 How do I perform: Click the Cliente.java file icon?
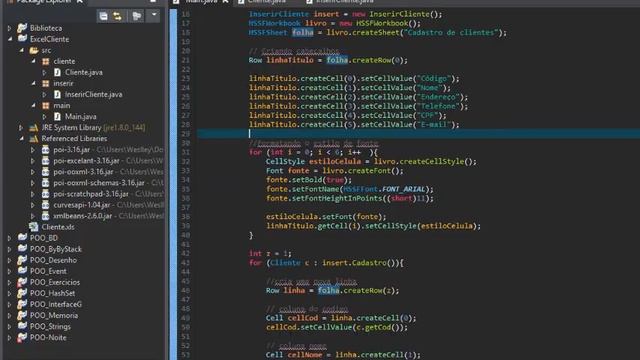click(57, 72)
